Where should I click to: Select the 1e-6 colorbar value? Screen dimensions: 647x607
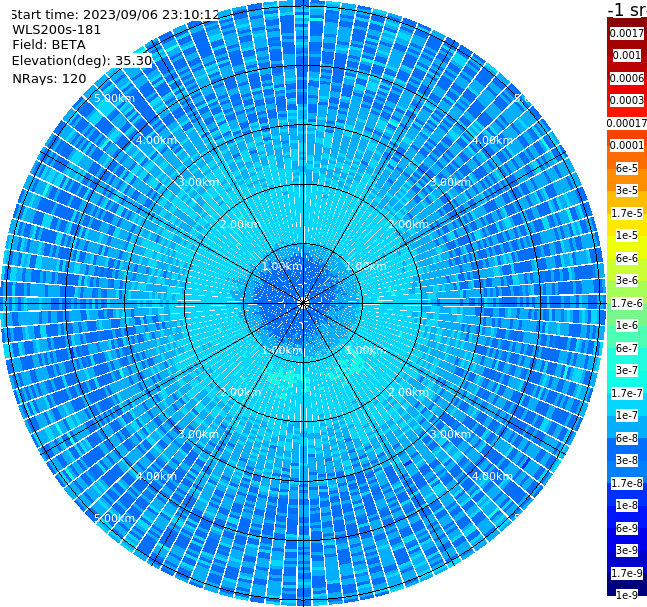(x=627, y=325)
